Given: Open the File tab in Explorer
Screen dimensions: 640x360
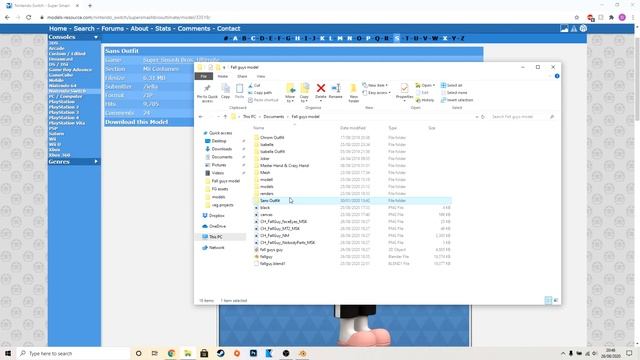Looking at the screenshot, I should 204,76.
